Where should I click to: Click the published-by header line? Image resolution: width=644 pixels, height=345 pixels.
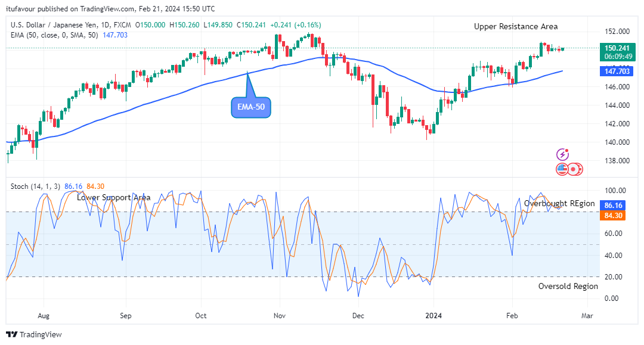point(110,8)
